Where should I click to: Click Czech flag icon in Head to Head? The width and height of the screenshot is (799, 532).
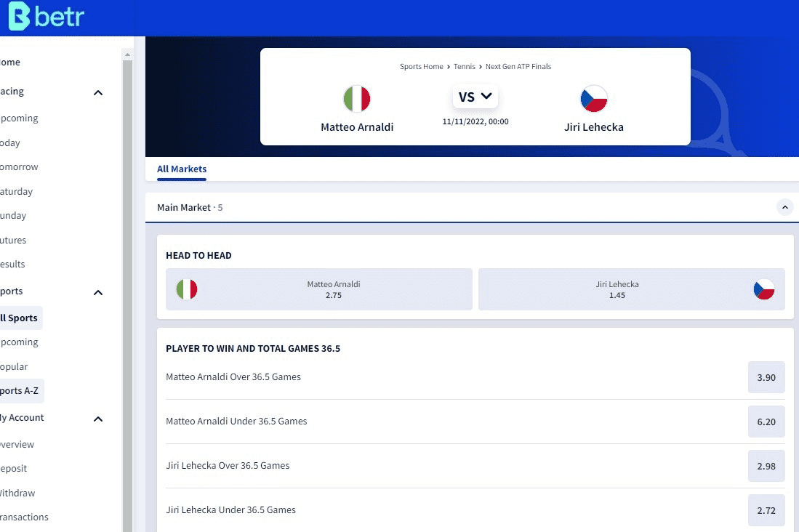[764, 289]
